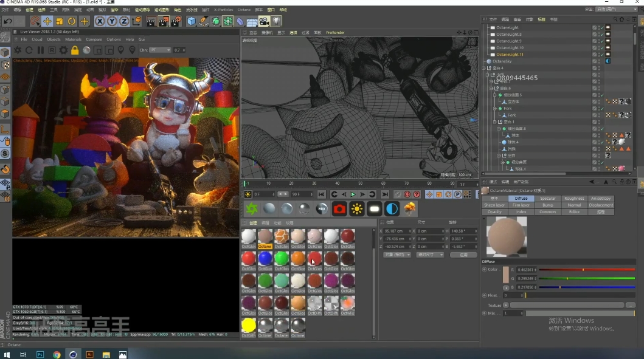Adjust the red R color slider

click(583, 270)
